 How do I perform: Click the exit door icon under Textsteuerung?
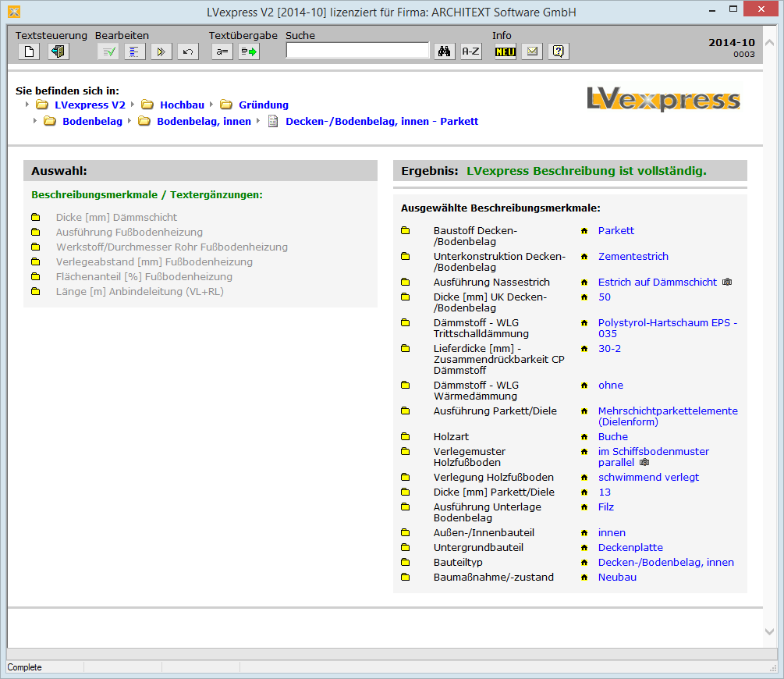point(59,52)
